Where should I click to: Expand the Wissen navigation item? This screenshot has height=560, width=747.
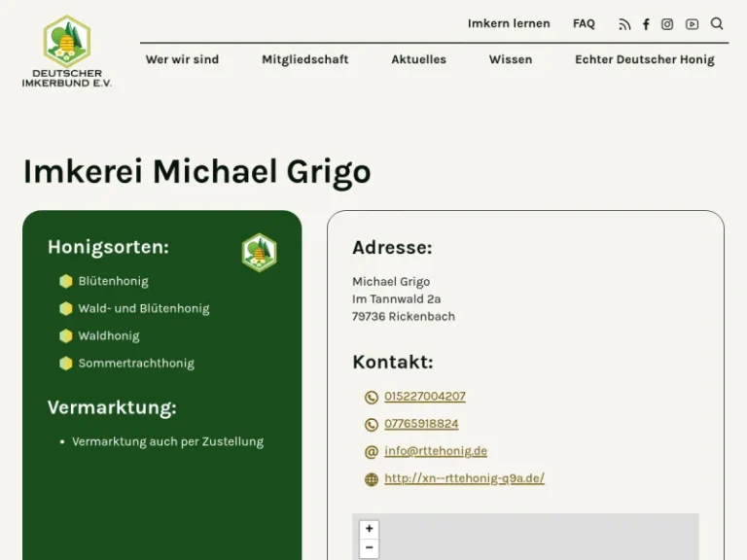510,59
